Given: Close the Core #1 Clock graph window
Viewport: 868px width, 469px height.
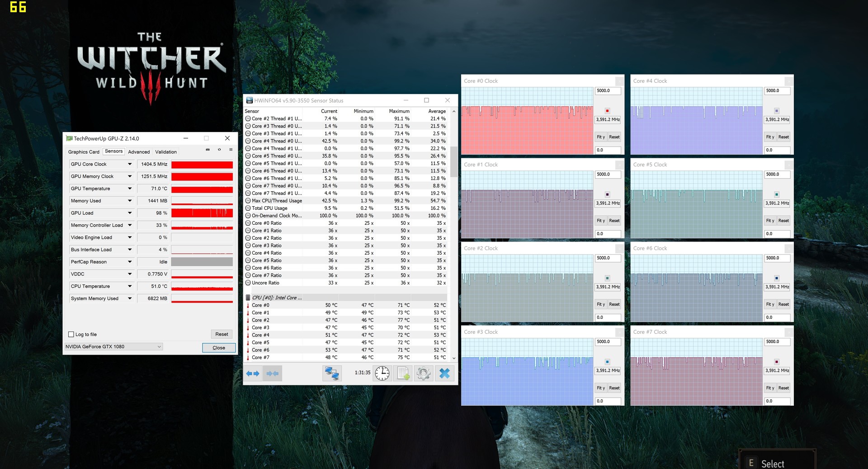Looking at the screenshot, I should coord(619,165).
